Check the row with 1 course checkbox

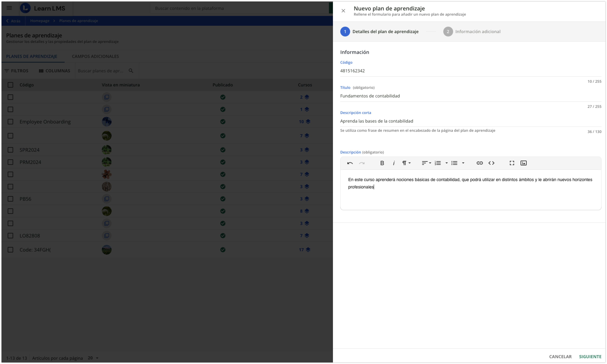(x=10, y=109)
